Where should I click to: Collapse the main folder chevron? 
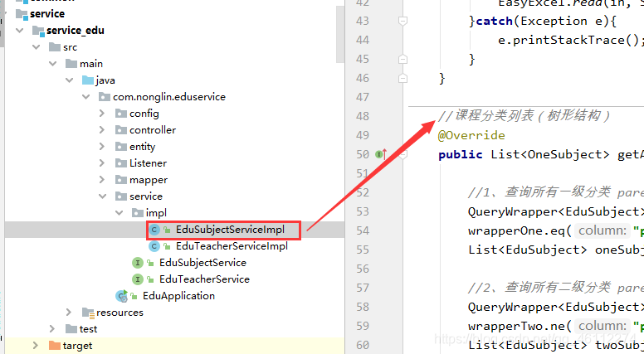(x=52, y=64)
